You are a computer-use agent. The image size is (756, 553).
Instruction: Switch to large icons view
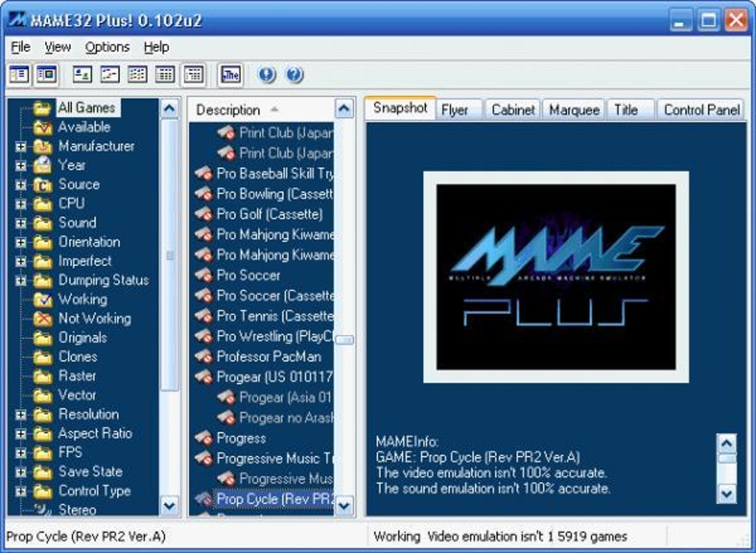(x=82, y=75)
